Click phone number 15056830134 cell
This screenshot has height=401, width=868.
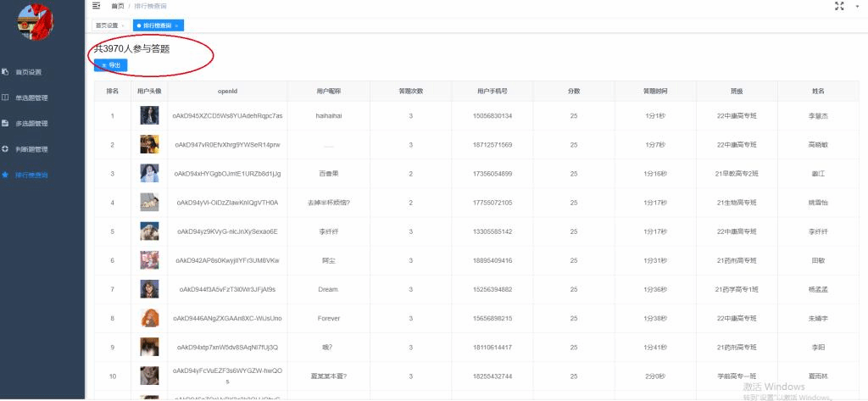492,115
